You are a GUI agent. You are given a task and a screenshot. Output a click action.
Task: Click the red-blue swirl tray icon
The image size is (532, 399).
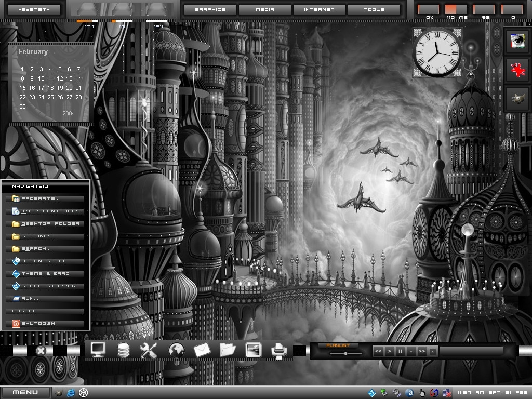pos(434,393)
